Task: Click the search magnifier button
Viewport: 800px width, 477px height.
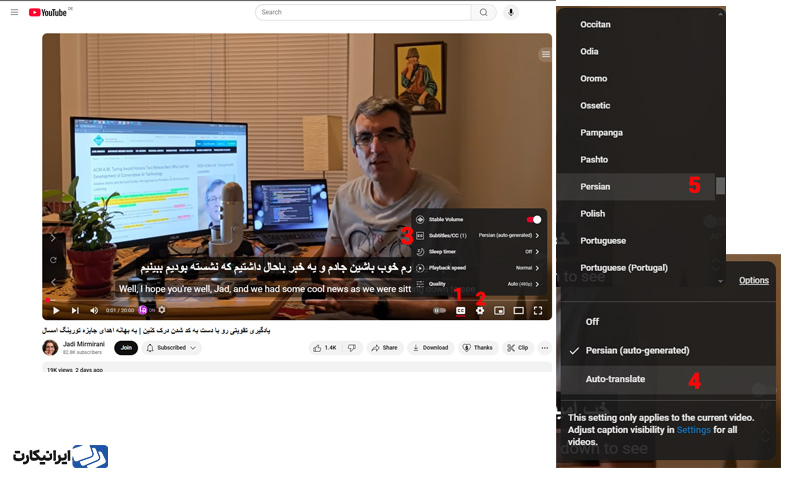Action: pyautogui.click(x=484, y=12)
